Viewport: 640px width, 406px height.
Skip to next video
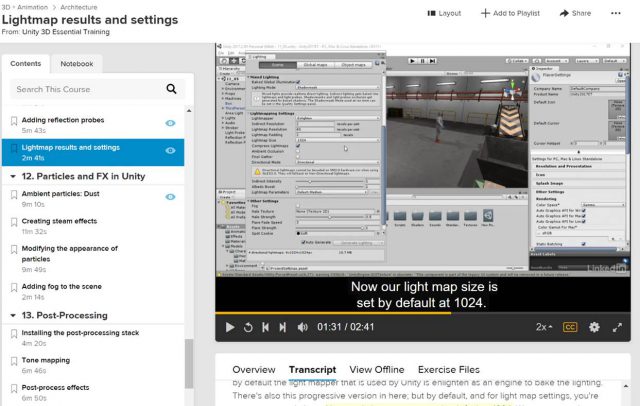282,327
